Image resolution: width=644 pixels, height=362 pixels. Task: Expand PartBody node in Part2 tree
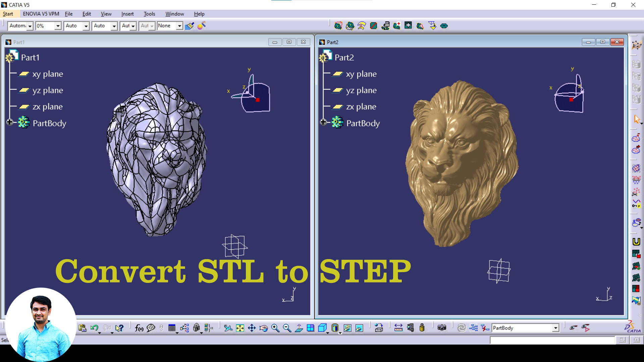(x=323, y=122)
